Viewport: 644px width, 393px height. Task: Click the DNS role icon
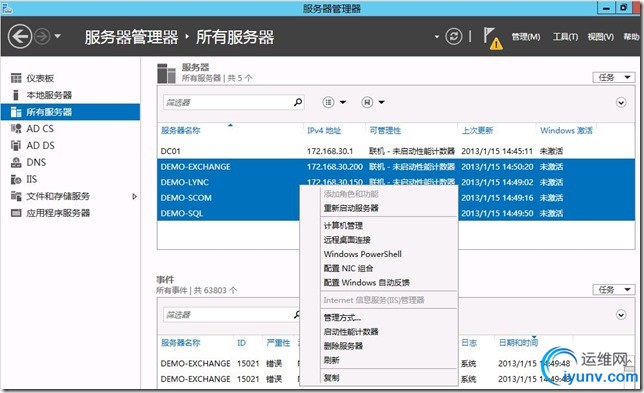[x=16, y=162]
